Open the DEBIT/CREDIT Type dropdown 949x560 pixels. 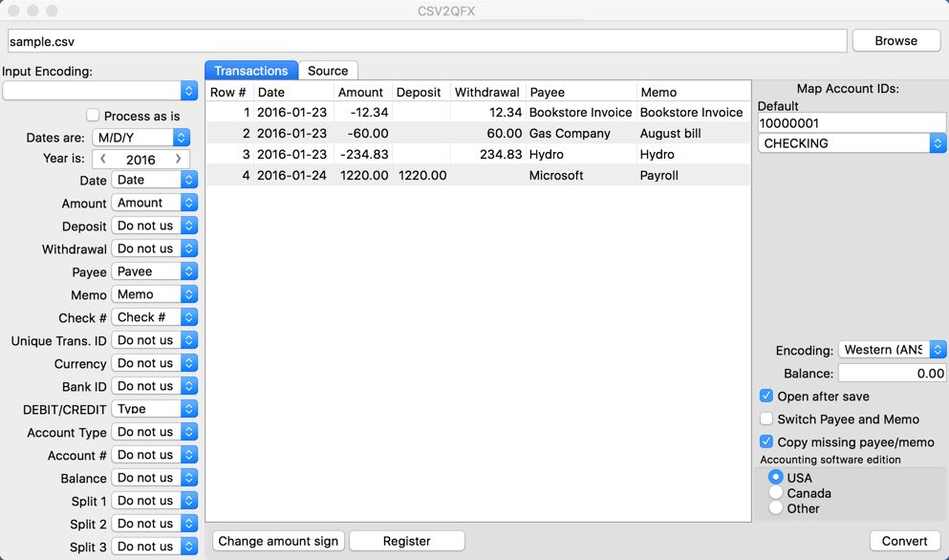(154, 409)
